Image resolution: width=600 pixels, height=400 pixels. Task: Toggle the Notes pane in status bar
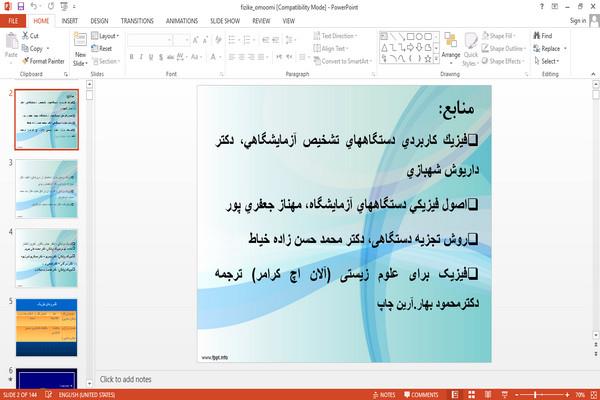[x=384, y=395]
